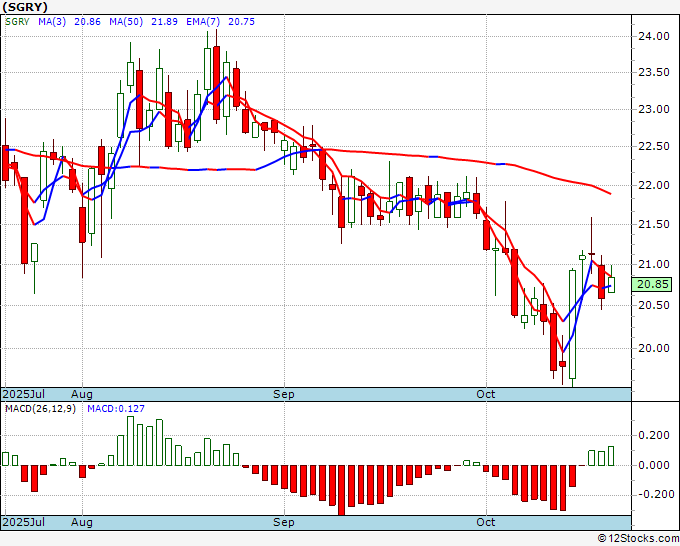Screen dimensions: 680x546
Task: Click the Oct label on price chart axis
Action: click(485, 394)
